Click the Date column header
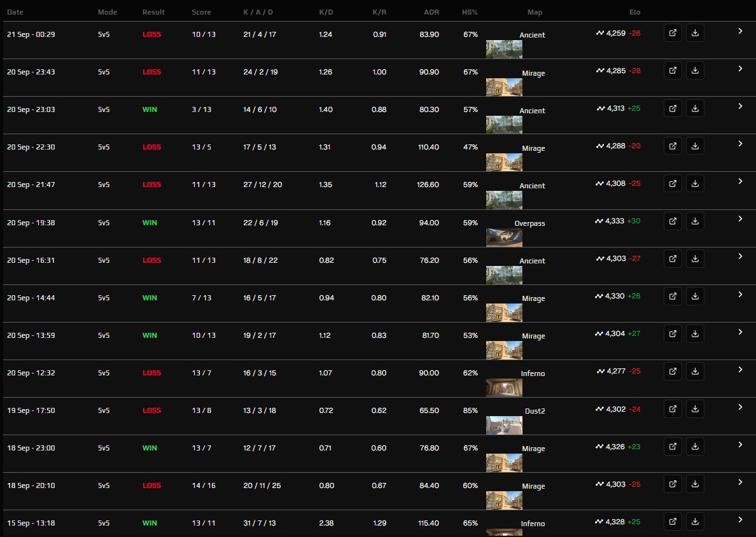The width and height of the screenshot is (756, 537). (15, 12)
